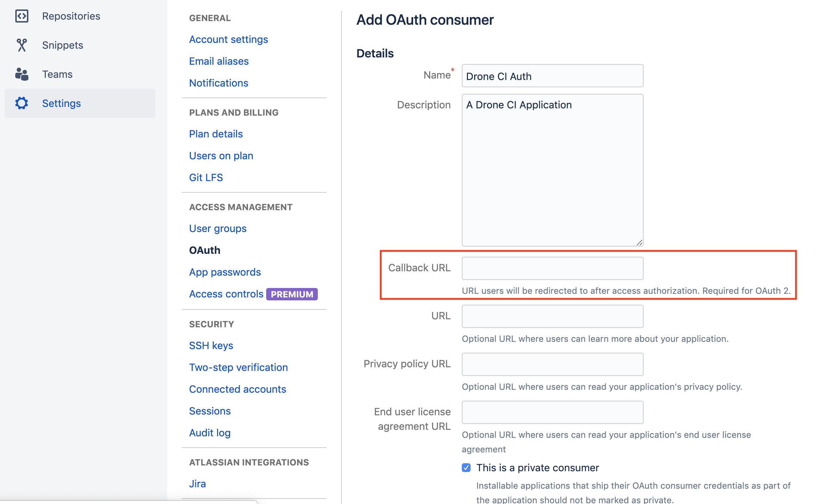Screen dimensions: 832x504
Task: Click the PREMIUM badge next to Access controls
Action: (292, 294)
